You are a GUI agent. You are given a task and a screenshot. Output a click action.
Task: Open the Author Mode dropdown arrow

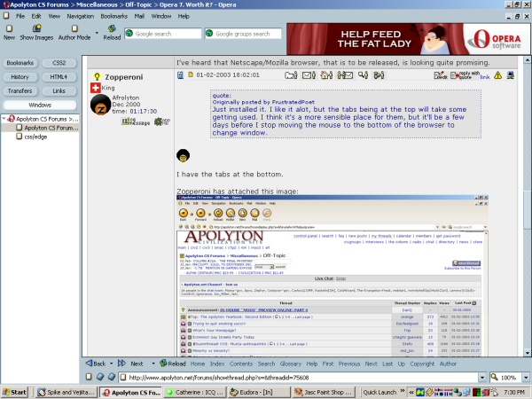pyautogui.click(x=97, y=32)
